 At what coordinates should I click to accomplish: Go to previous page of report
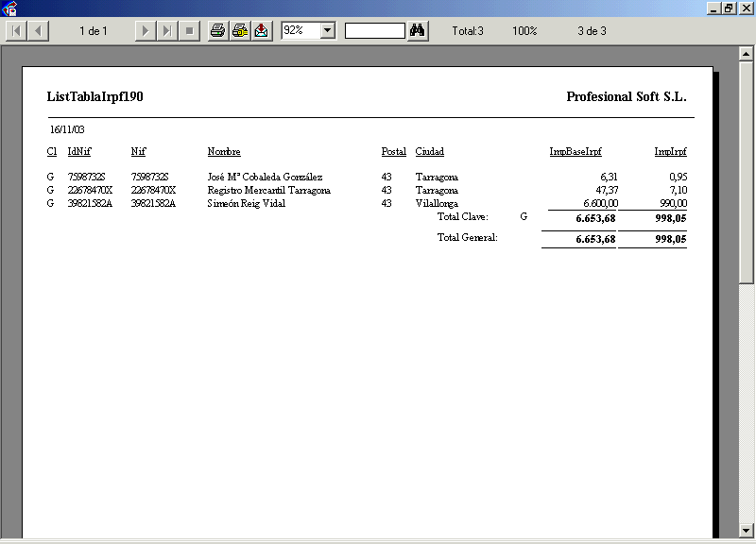point(38,31)
